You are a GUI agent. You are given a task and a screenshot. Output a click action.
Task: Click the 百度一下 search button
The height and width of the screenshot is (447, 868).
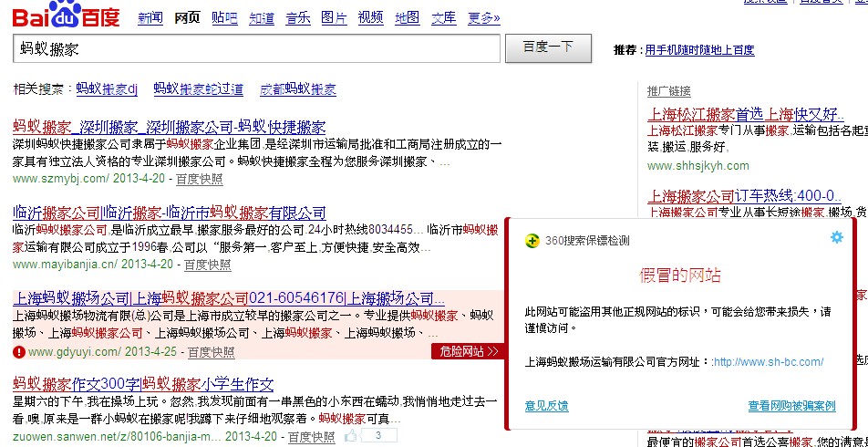click(x=548, y=48)
